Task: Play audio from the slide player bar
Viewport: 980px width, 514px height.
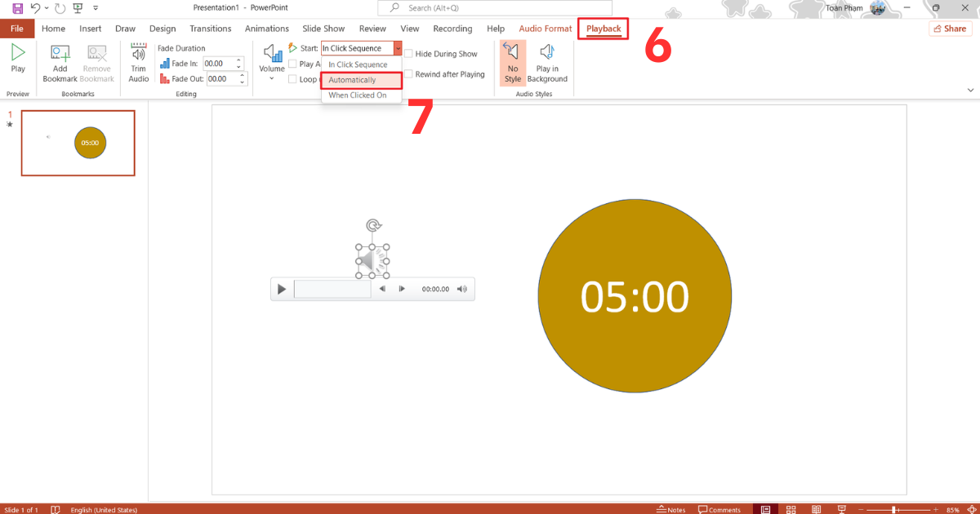Action: coord(282,289)
